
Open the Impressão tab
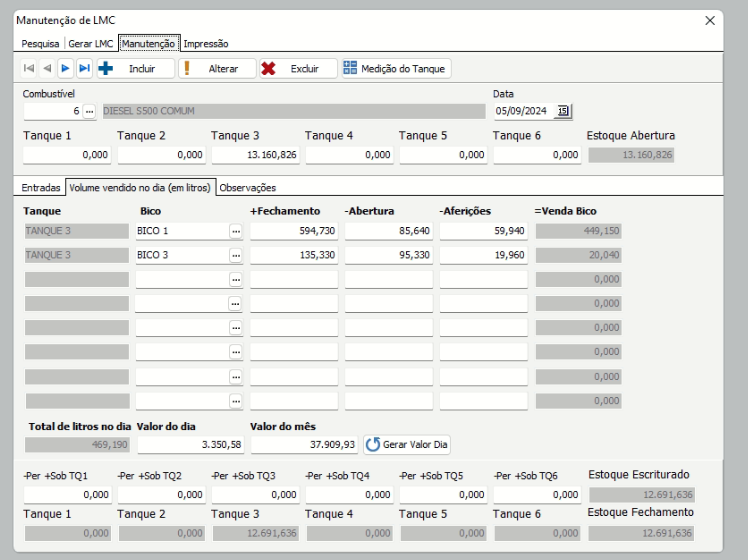[x=206, y=44]
